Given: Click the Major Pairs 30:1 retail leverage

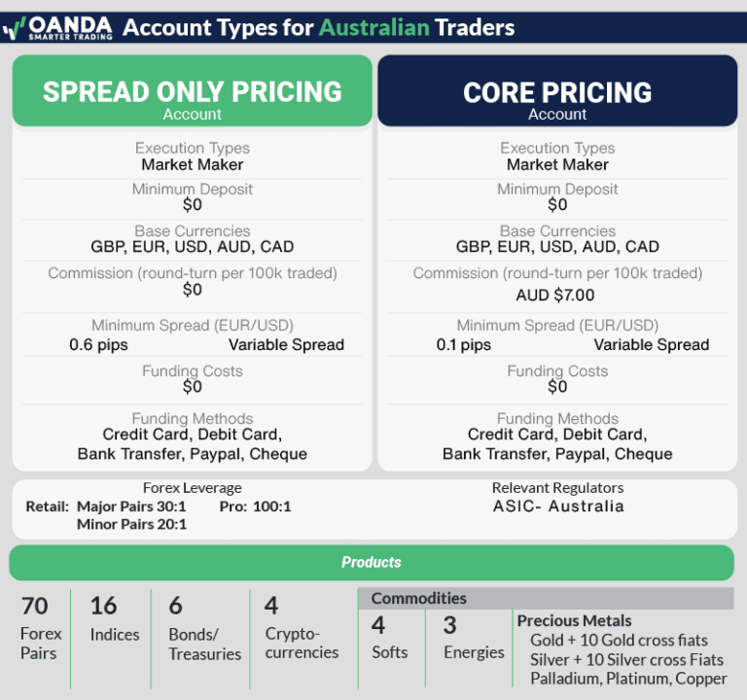Looking at the screenshot, I should click(131, 507).
